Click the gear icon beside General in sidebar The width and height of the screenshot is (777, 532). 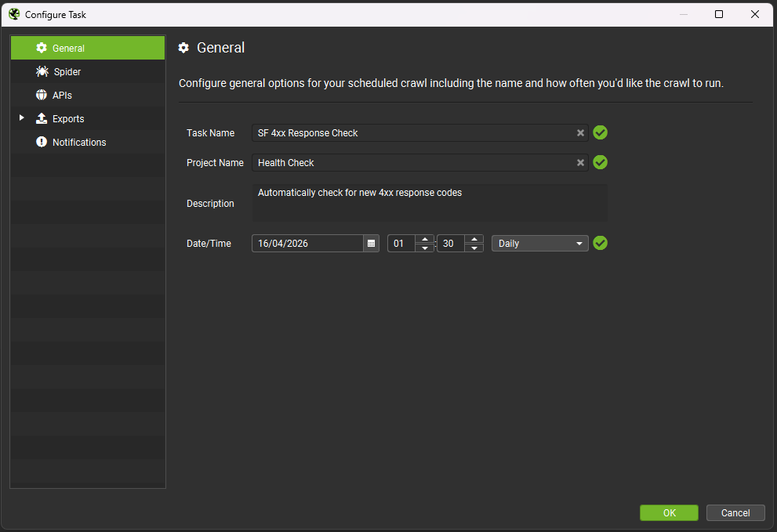(42, 48)
